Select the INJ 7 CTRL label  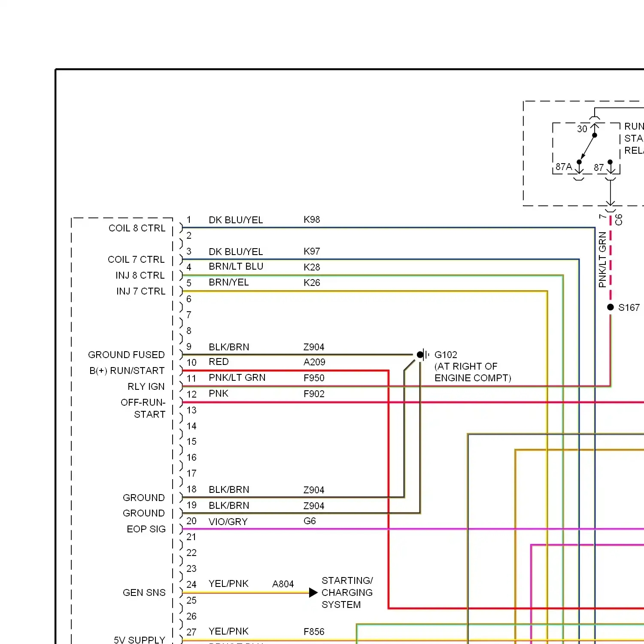141,291
